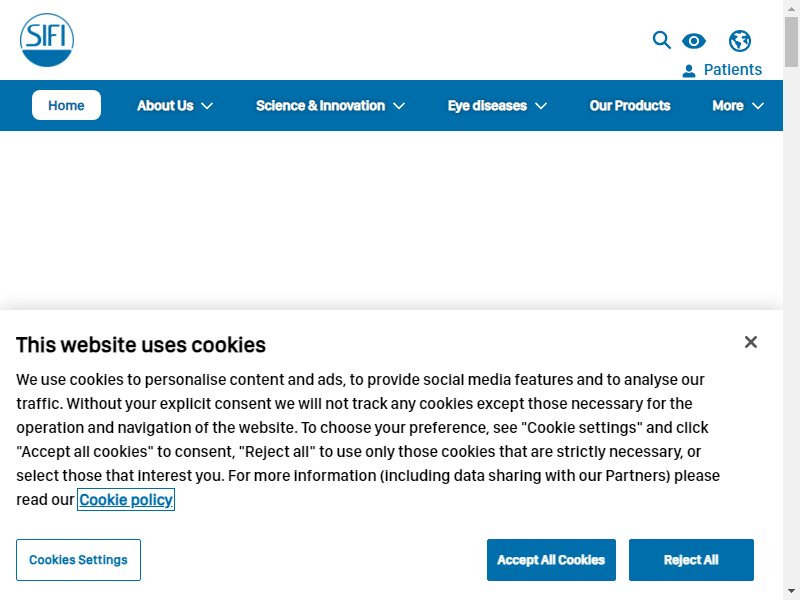The width and height of the screenshot is (800, 600).
Task: Open the globe language selector icon
Action: click(x=740, y=41)
